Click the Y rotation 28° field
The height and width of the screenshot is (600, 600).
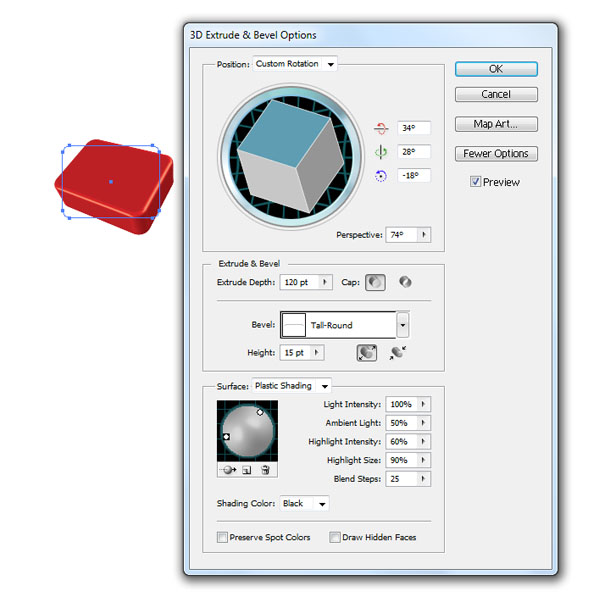[x=414, y=152]
